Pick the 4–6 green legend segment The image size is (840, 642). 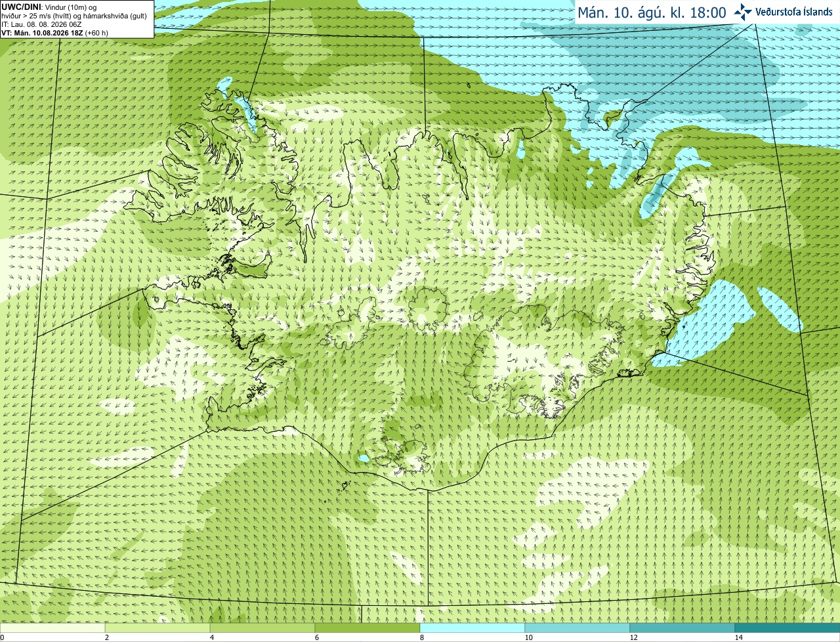point(262,628)
